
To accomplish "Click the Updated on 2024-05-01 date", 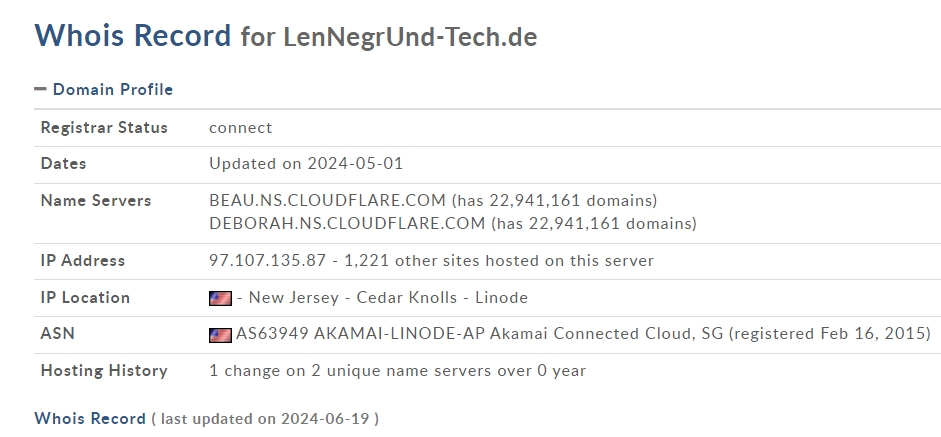I will 306,163.
